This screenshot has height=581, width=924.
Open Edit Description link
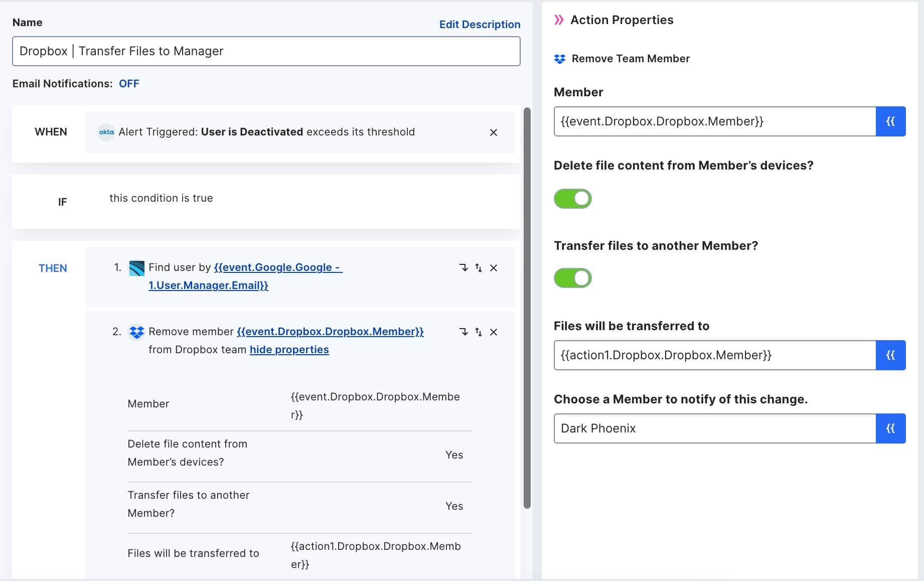pyautogui.click(x=480, y=25)
